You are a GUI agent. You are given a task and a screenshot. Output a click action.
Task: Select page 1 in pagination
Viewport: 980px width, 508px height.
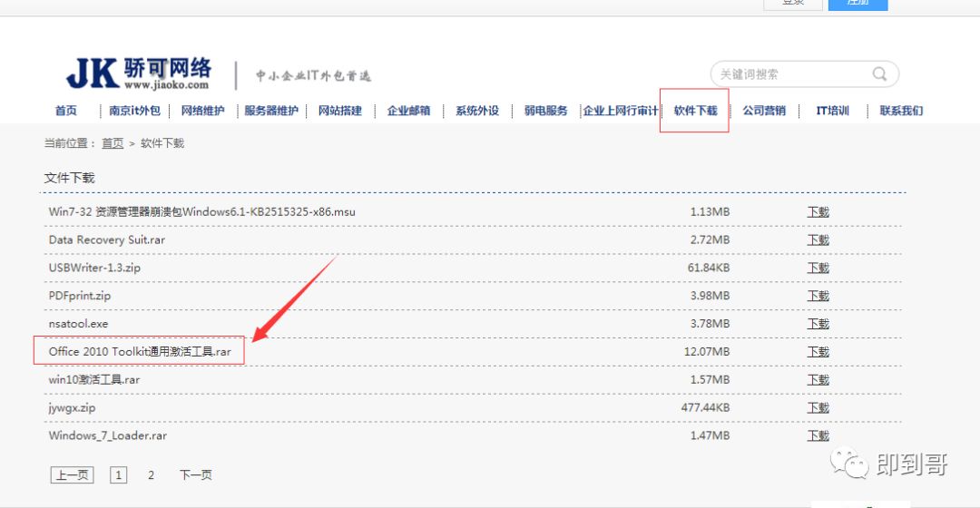tap(118, 474)
